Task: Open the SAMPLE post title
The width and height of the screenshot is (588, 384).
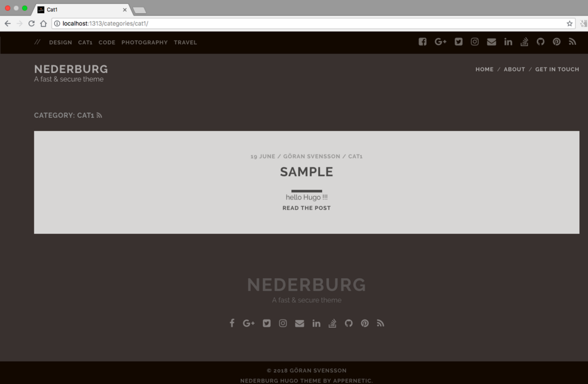Action: point(307,172)
